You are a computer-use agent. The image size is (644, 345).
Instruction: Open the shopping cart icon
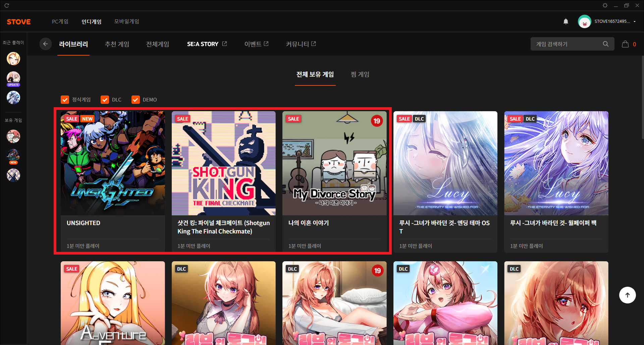pos(625,44)
